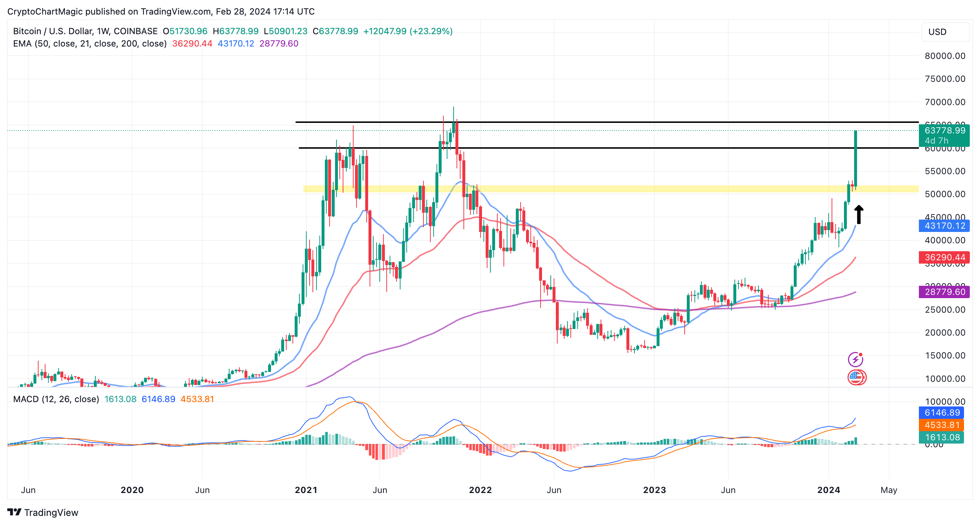The height and width of the screenshot is (525, 980).
Task: Click the blue 43170.12 price axis tag
Action: (x=944, y=226)
